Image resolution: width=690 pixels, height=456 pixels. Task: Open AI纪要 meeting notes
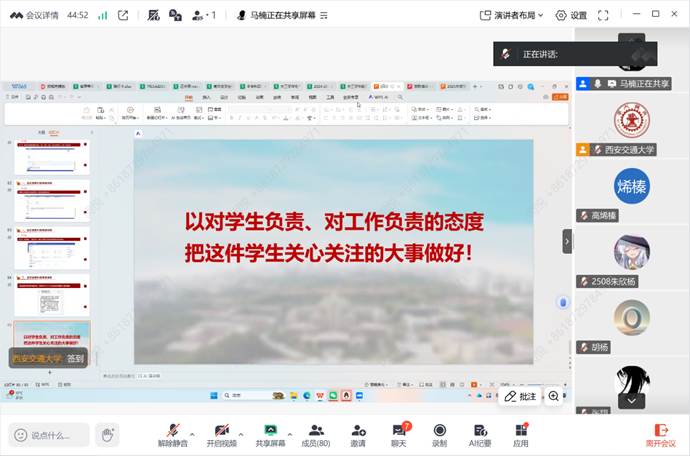click(480, 434)
